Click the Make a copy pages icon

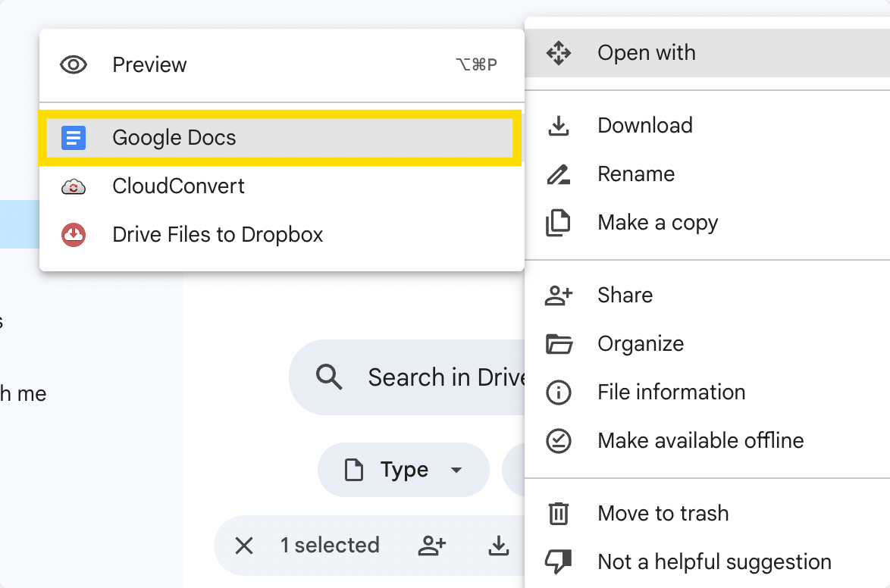558,223
